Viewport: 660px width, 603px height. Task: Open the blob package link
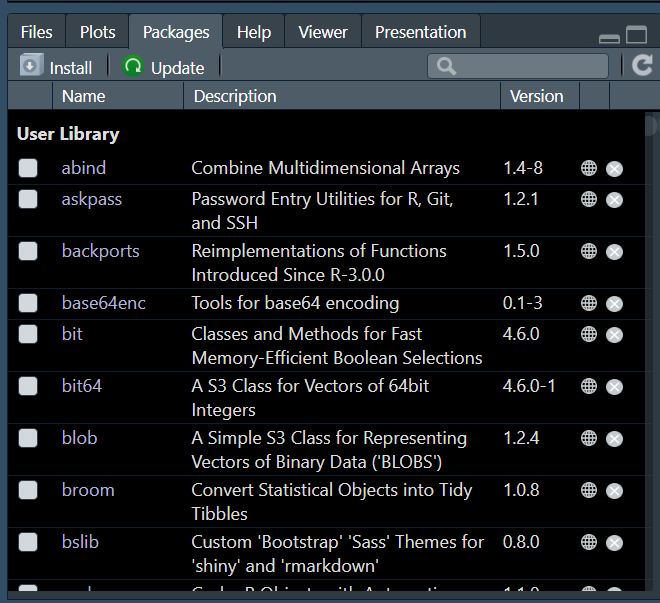pos(79,438)
